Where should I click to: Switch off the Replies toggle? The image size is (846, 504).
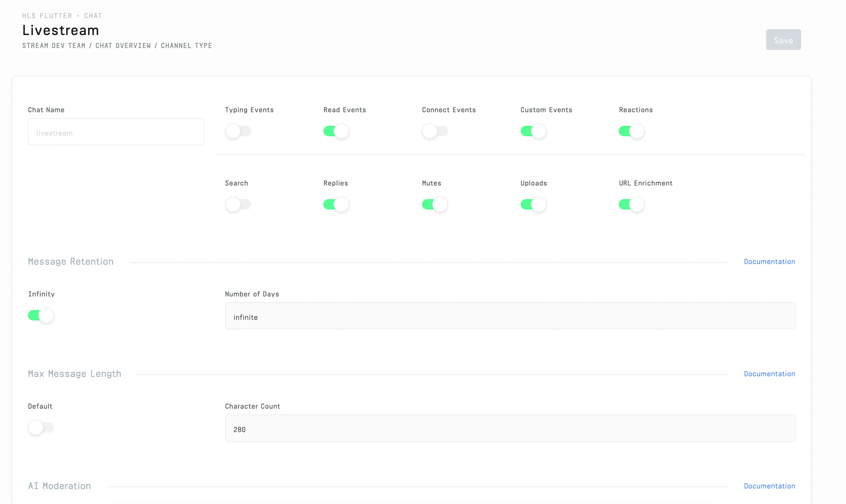point(336,204)
